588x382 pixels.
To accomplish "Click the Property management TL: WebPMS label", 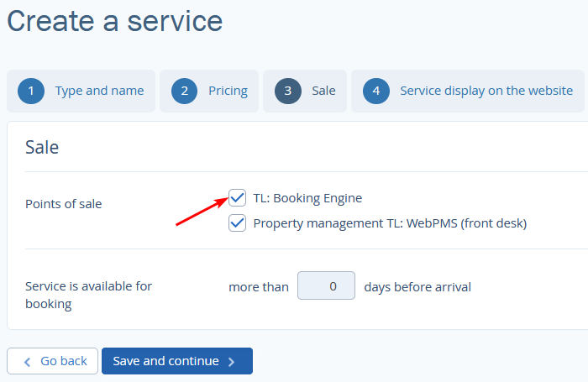I will click(x=390, y=223).
